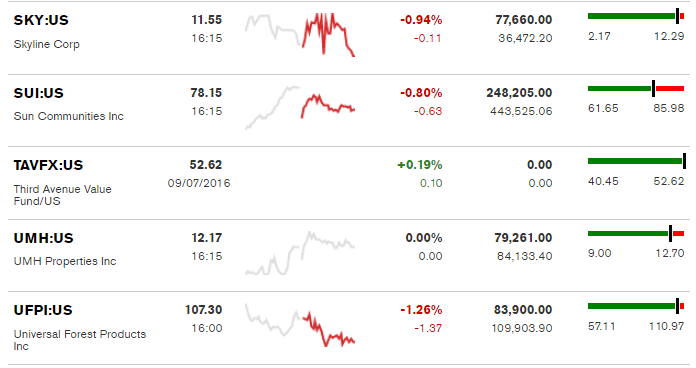Open the SUI:US ticker link

click(39, 93)
